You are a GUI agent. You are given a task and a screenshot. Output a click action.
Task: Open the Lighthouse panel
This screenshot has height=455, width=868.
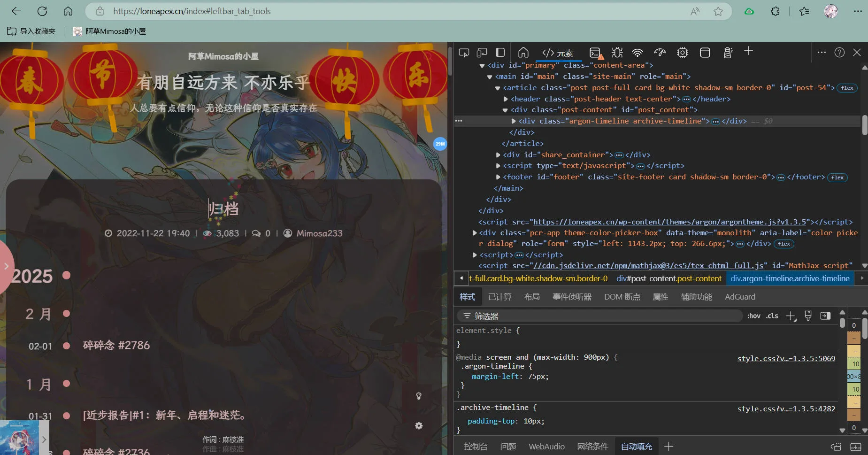[728, 53]
